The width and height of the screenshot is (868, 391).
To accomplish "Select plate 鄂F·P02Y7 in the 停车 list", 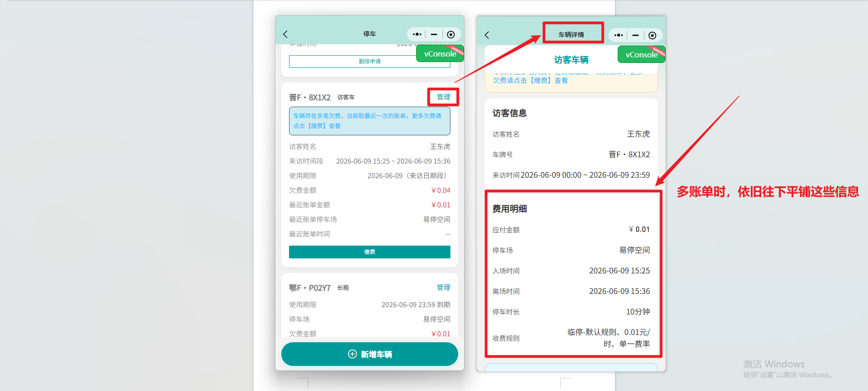I will pos(310,288).
